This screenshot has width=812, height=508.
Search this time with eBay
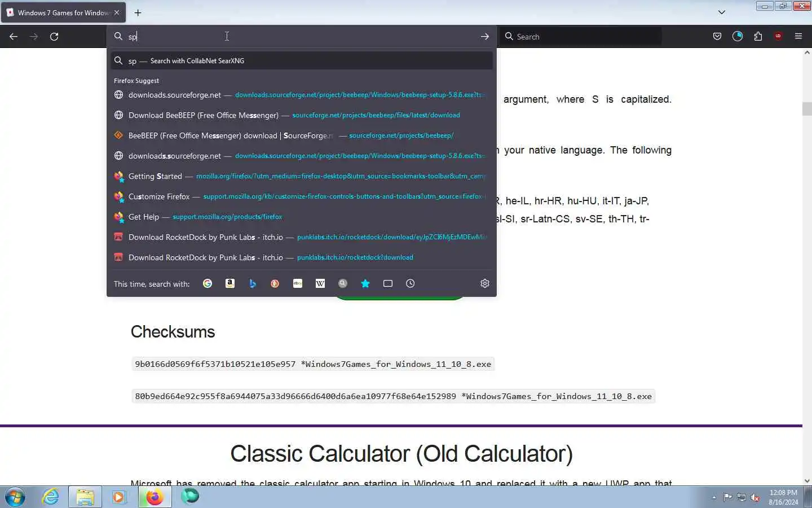click(x=298, y=283)
